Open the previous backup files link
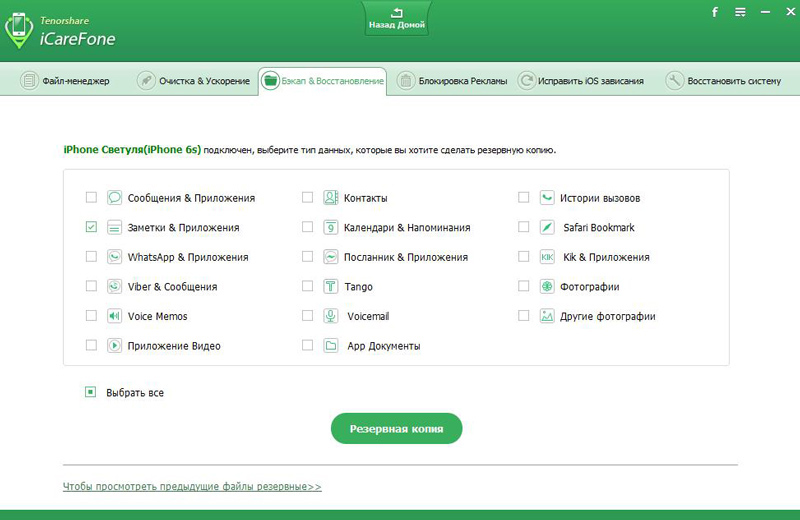Image resolution: width=800 pixels, height=520 pixels. point(192,486)
